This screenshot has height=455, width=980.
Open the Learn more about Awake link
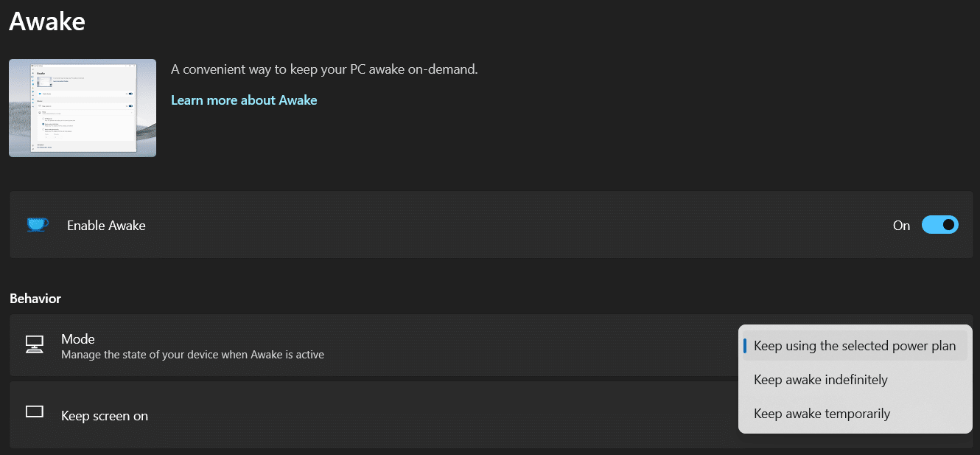click(x=244, y=100)
